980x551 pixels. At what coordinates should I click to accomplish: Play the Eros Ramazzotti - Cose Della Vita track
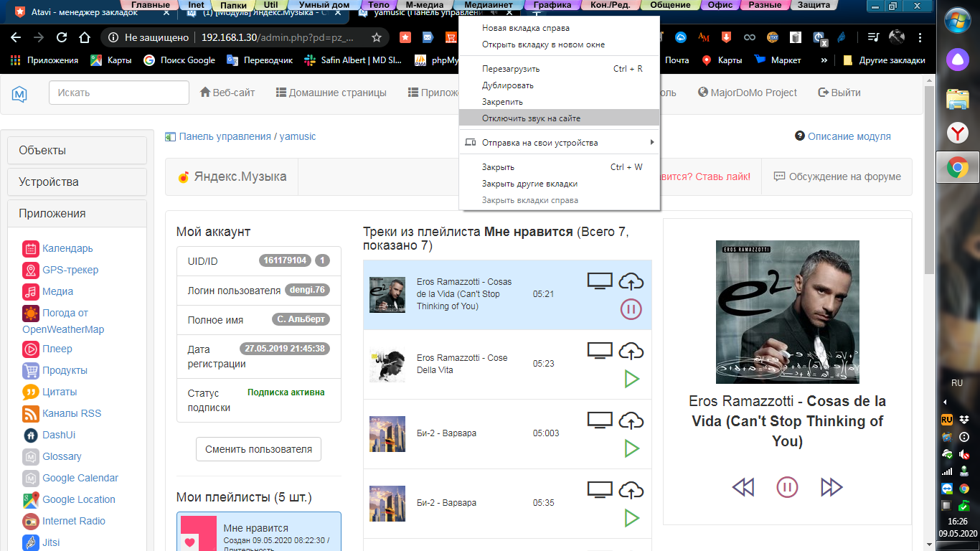[x=631, y=378]
